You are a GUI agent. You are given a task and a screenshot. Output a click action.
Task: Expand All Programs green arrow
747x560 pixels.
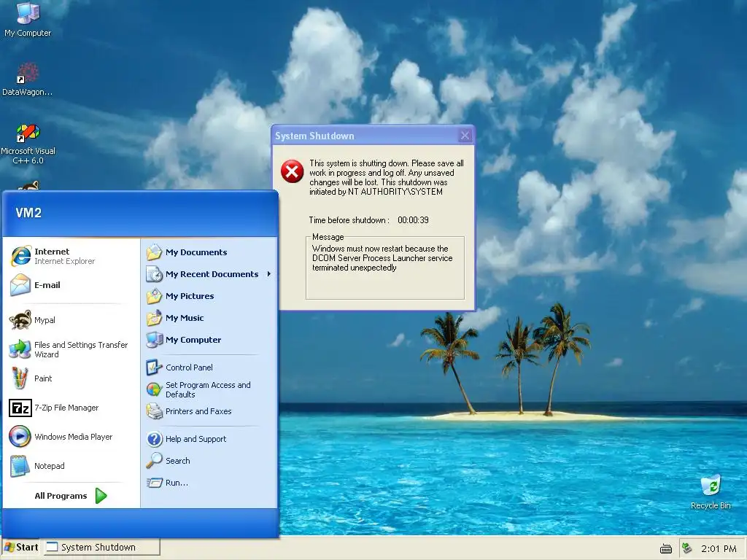[x=101, y=496]
